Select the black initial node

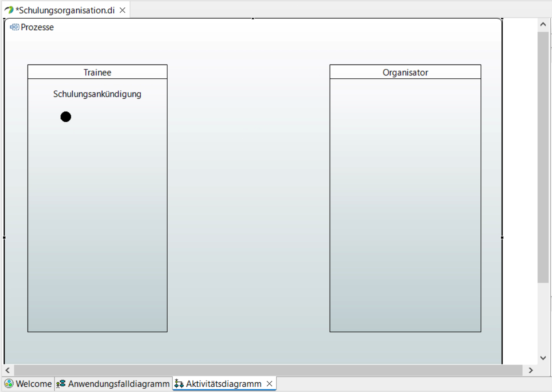point(66,117)
